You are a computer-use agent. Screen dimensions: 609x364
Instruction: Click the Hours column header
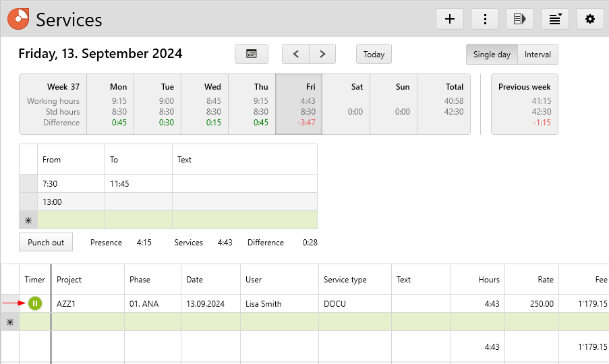(477, 279)
